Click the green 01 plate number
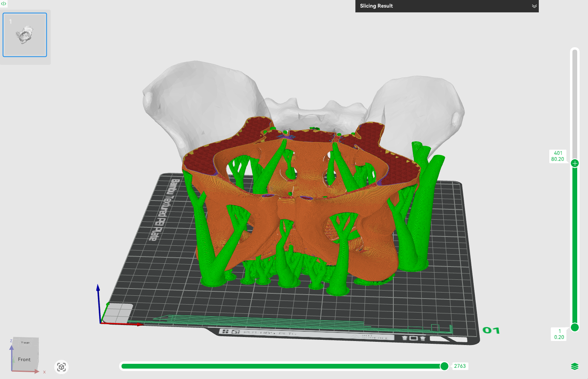 [x=491, y=331]
